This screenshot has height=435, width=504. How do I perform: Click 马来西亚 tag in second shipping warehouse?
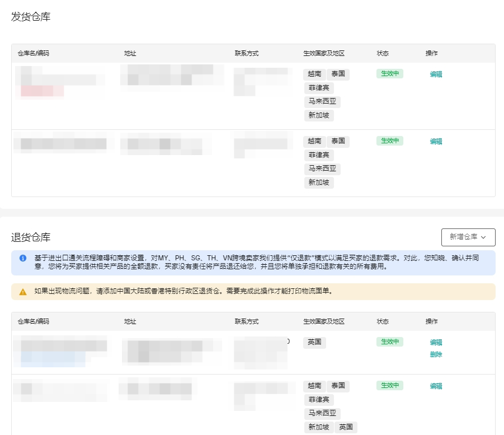click(323, 169)
